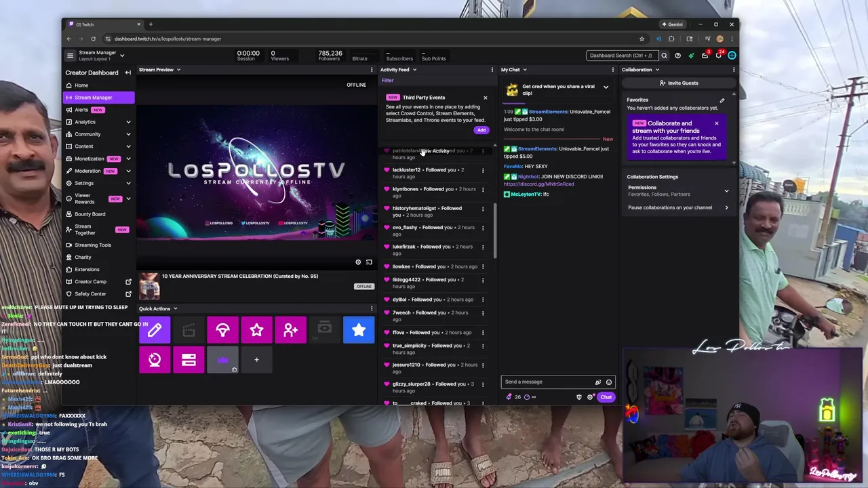Click the cast icon under stream preview
Screen dimensions: 868x488
click(369, 262)
